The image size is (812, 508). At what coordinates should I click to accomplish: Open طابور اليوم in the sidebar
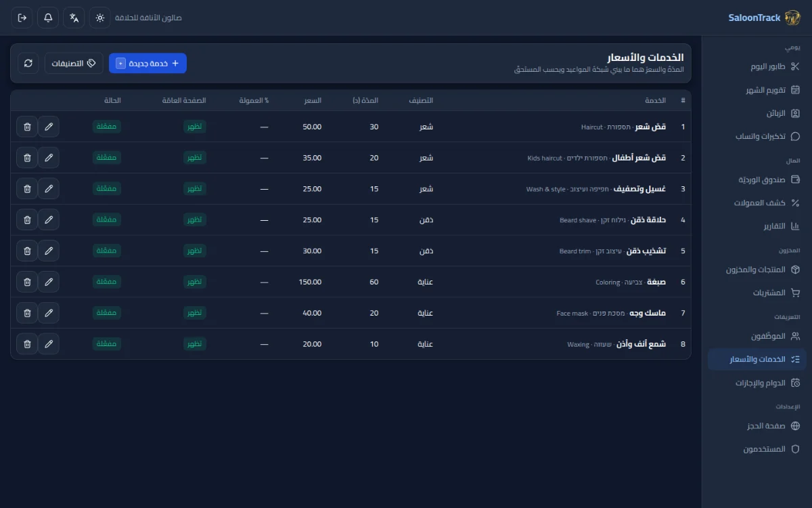coord(757,66)
